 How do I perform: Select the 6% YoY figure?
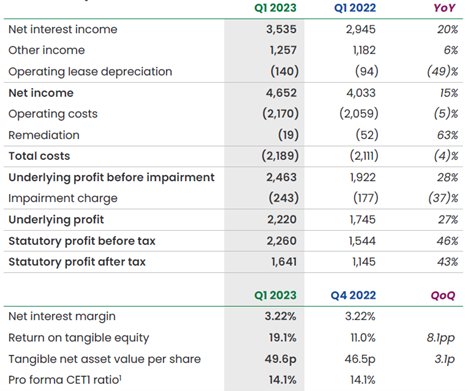[x=451, y=50]
